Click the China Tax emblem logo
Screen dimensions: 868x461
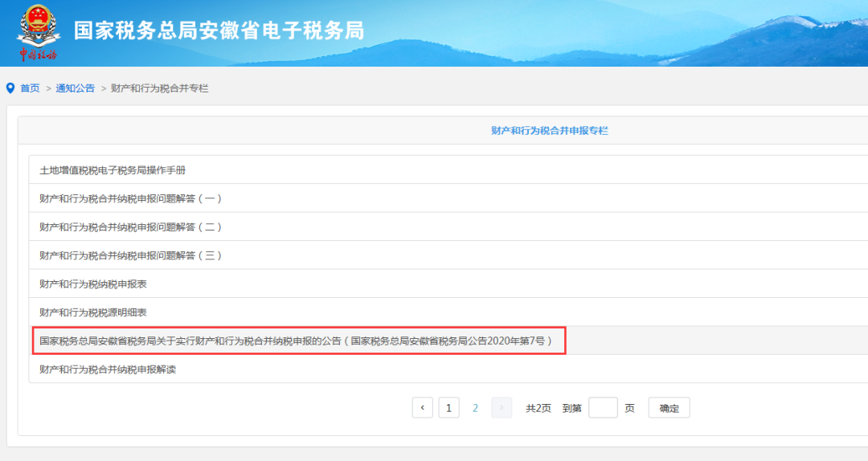(x=38, y=32)
